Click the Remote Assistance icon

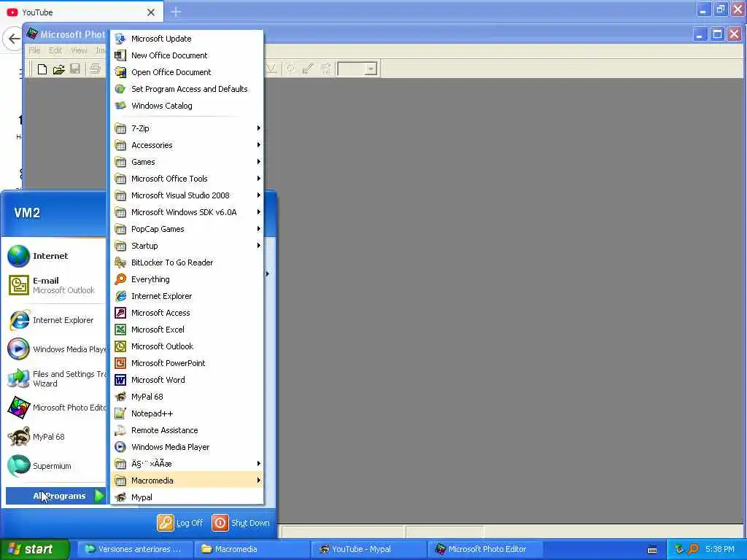[120, 430]
